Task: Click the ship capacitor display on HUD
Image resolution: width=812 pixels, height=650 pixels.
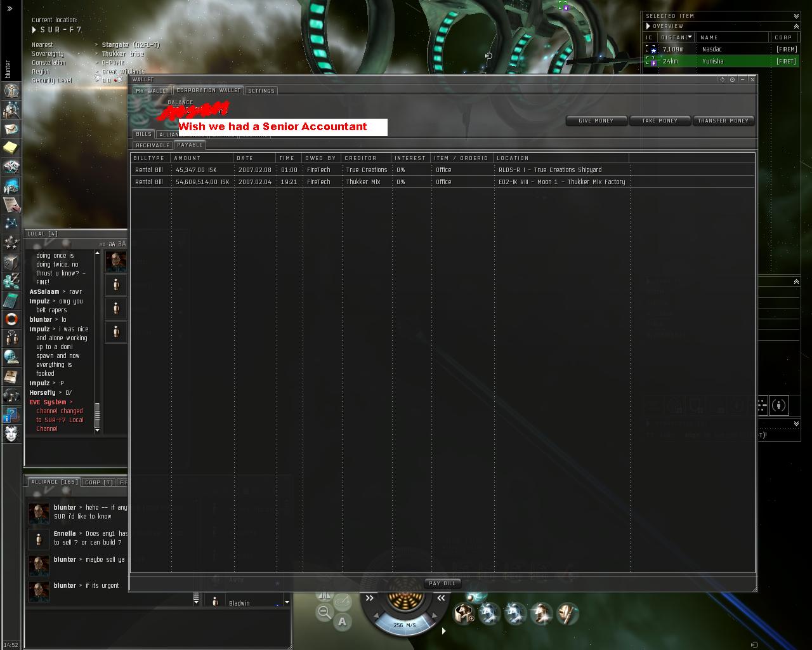Action: click(405, 597)
